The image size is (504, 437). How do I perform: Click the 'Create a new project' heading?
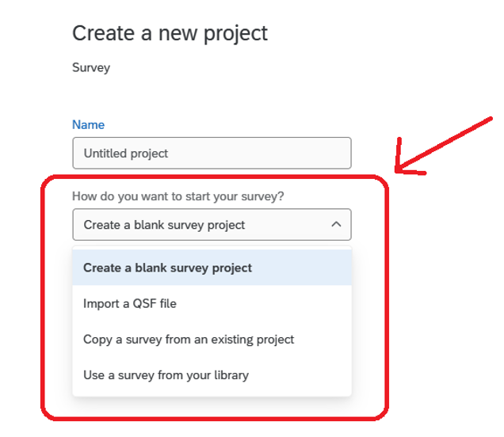pos(170,33)
